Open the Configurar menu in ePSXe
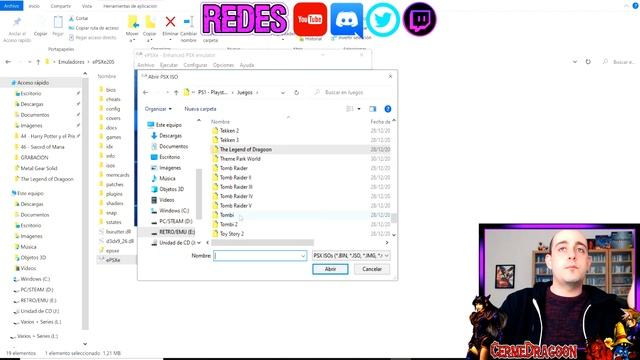The image size is (640, 360). [196, 65]
